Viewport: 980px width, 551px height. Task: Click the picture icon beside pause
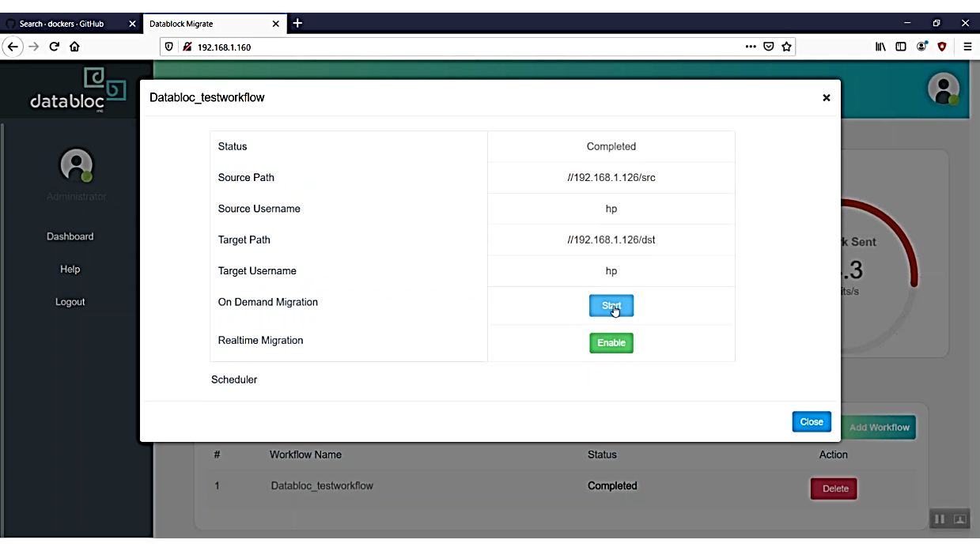click(960, 519)
